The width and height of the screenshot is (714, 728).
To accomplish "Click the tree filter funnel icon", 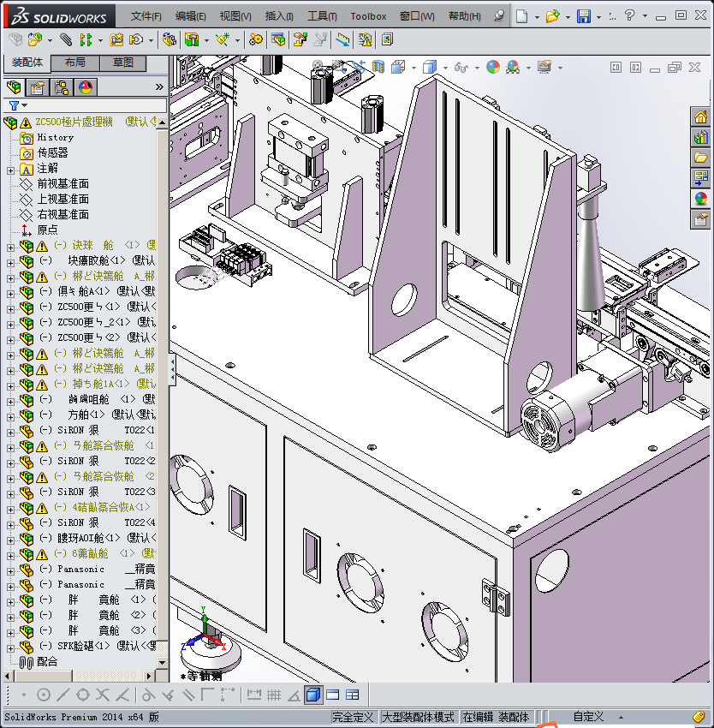I will (x=14, y=106).
